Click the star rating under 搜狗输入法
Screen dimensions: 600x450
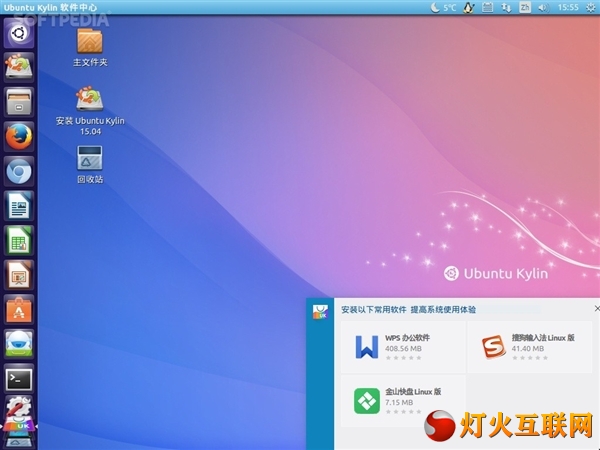pos(530,358)
